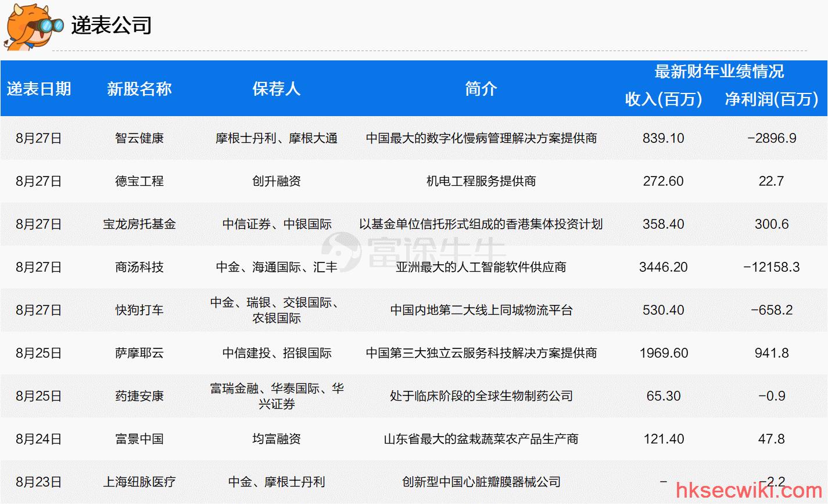Click sponsor cell 创升融资
The width and height of the screenshot is (828, 504).
point(277,181)
